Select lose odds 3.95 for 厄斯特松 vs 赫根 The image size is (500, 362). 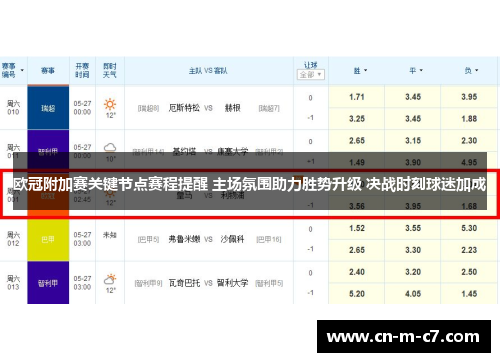pos(469,97)
